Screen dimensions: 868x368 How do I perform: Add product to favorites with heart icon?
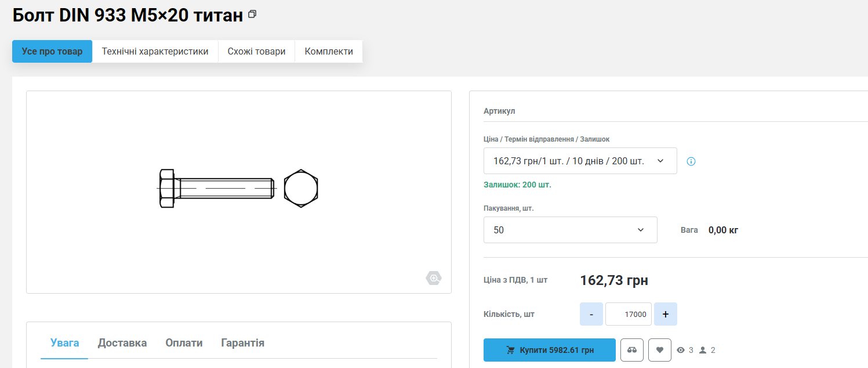(x=659, y=350)
